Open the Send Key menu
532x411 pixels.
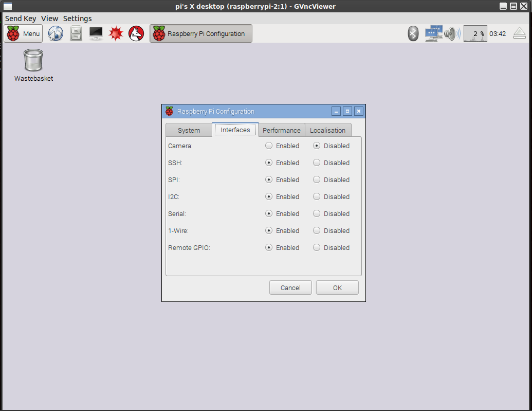point(21,19)
